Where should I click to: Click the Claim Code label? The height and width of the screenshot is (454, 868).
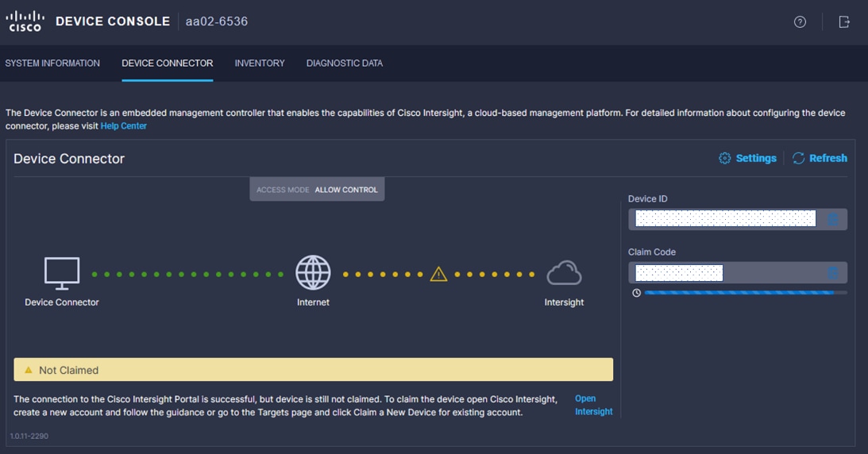(x=651, y=252)
